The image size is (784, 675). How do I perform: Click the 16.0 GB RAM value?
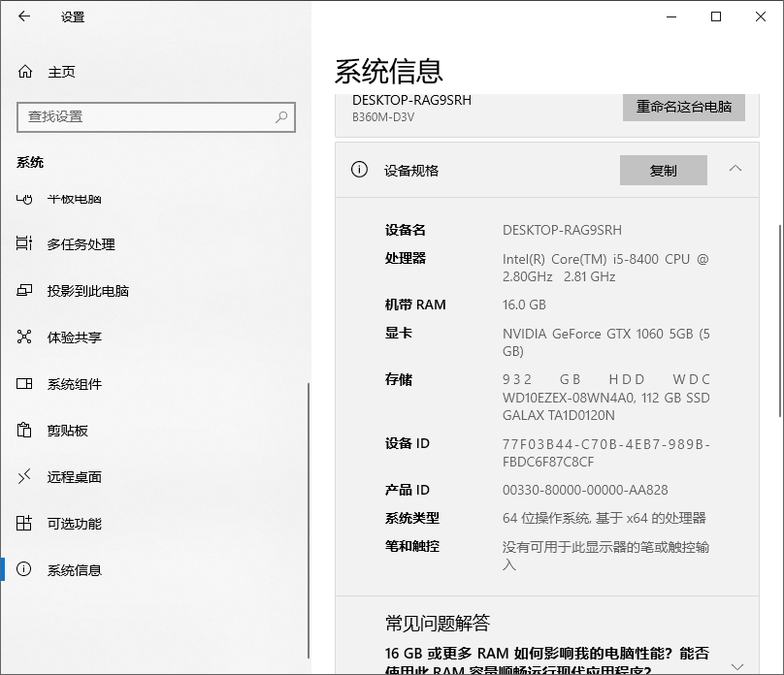pos(524,305)
